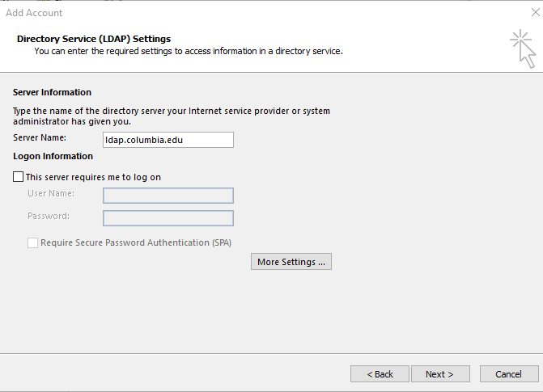This screenshot has width=543, height=392.
Task: Cancel the Add Account wizard
Action: pos(509,374)
